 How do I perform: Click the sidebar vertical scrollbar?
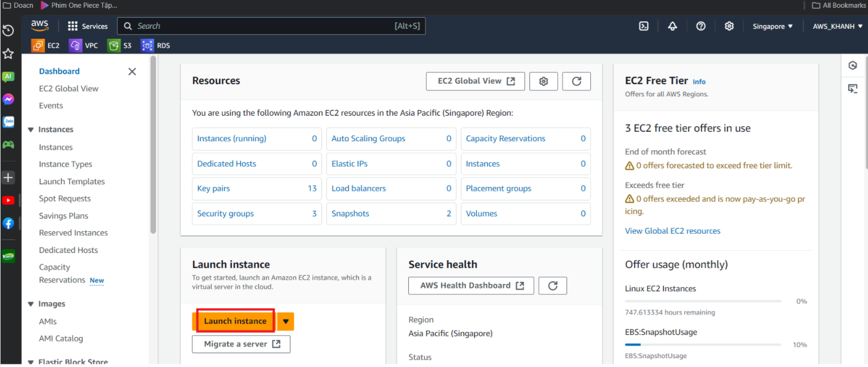click(153, 145)
